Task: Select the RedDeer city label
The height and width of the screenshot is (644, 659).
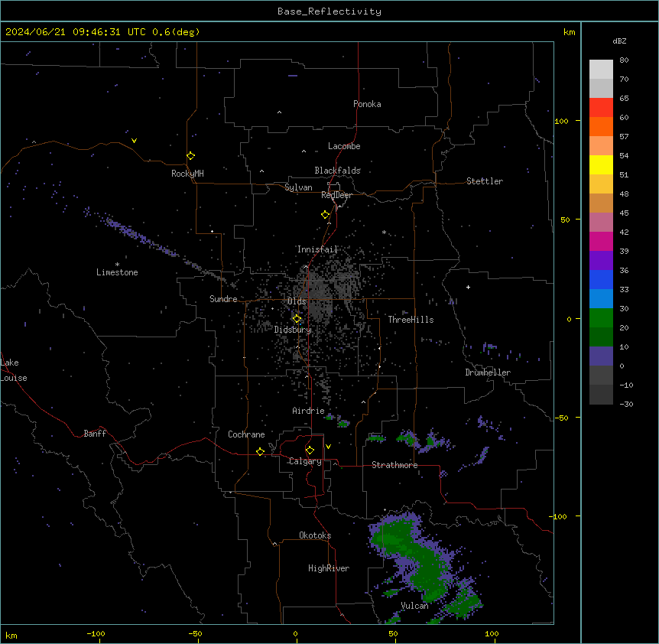Action: click(x=336, y=195)
